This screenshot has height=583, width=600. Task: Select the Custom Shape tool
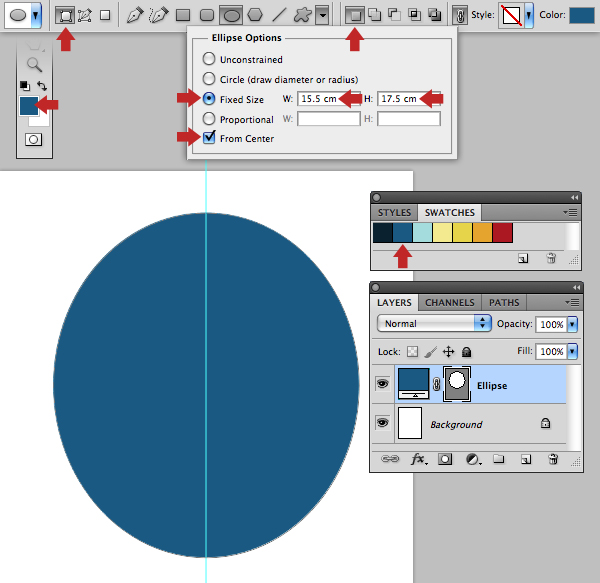pyautogui.click(x=302, y=15)
